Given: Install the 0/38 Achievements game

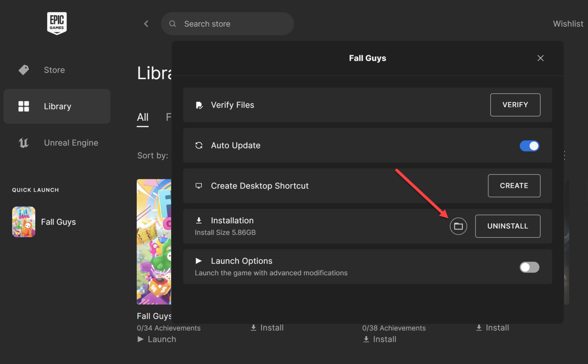Looking at the screenshot, I should click(x=380, y=339).
